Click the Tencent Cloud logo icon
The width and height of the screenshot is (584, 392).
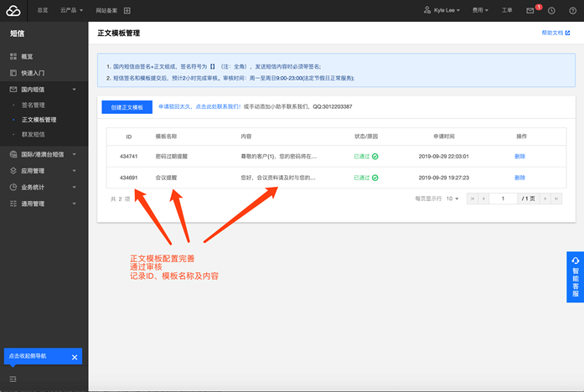[x=13, y=11]
